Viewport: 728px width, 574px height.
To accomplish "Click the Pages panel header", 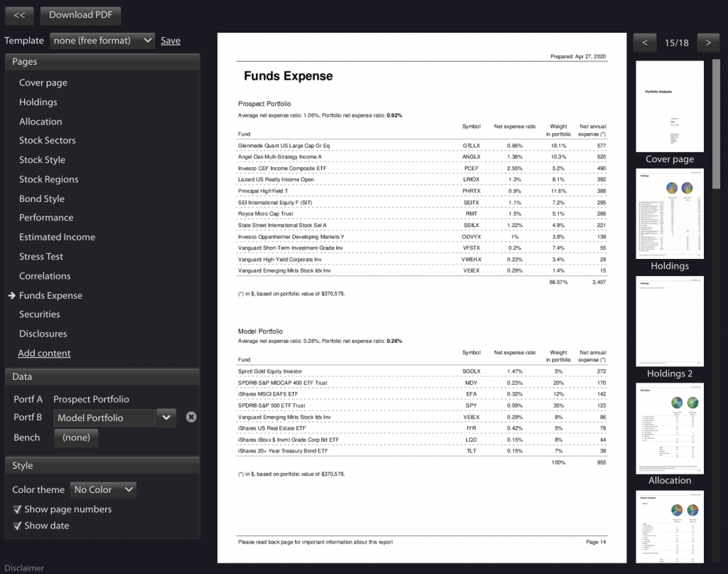I will click(102, 62).
